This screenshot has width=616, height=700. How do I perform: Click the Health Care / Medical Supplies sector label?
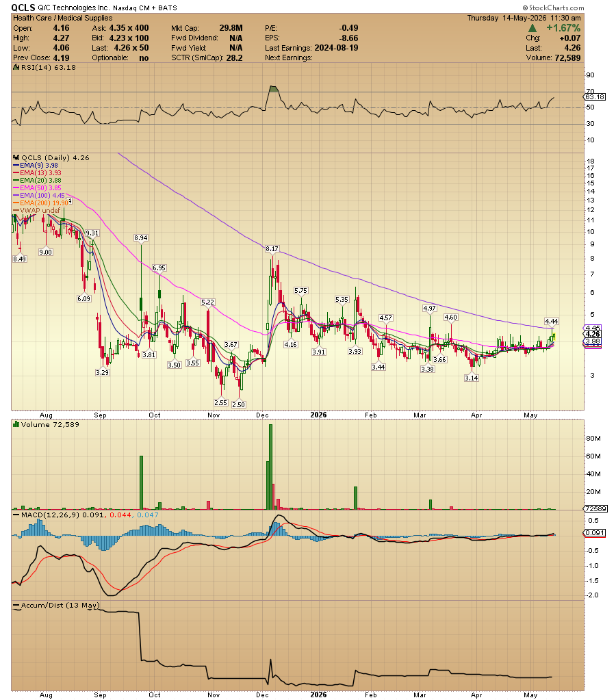62,18
